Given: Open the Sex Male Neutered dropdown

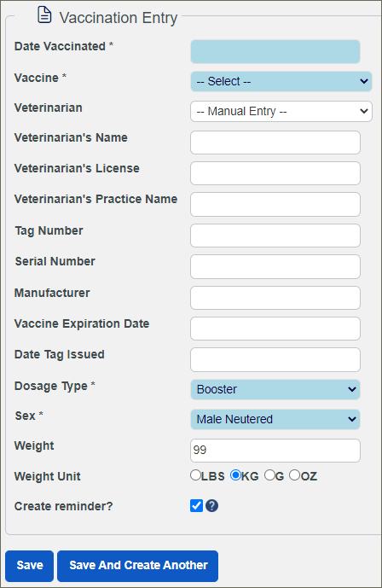Looking at the screenshot, I should pos(275,419).
